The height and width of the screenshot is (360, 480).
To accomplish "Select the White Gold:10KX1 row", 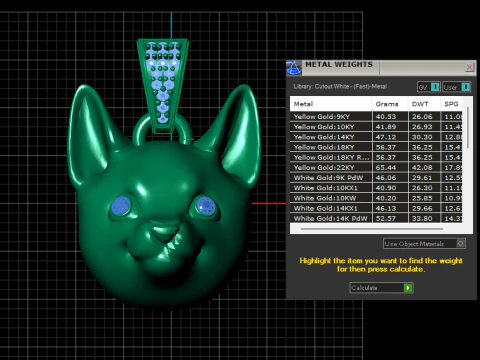I will click(x=376, y=188).
